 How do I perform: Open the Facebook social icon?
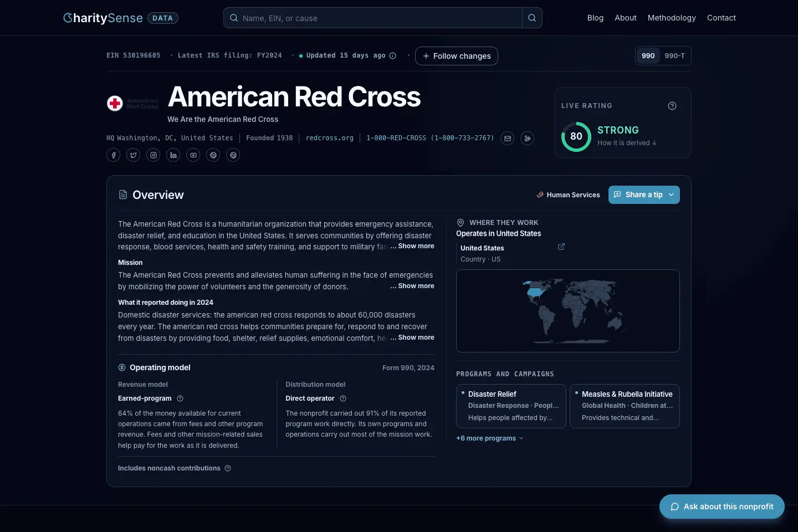coord(114,155)
